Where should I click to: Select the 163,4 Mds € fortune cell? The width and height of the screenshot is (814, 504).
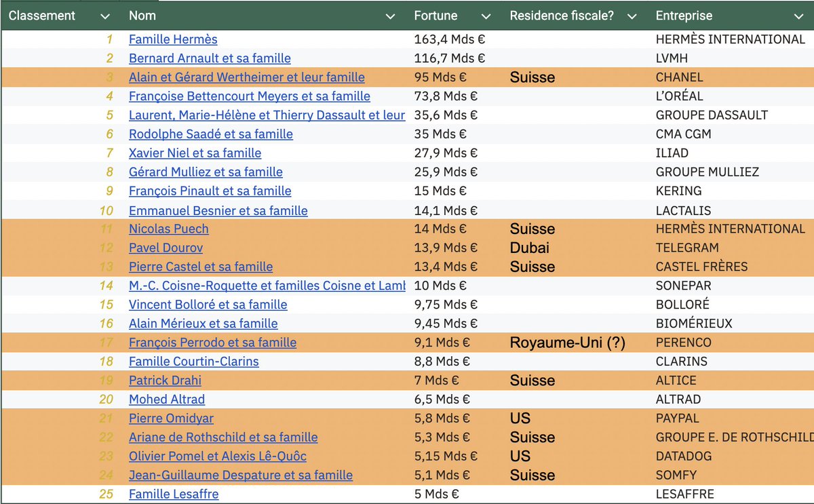[450, 39]
